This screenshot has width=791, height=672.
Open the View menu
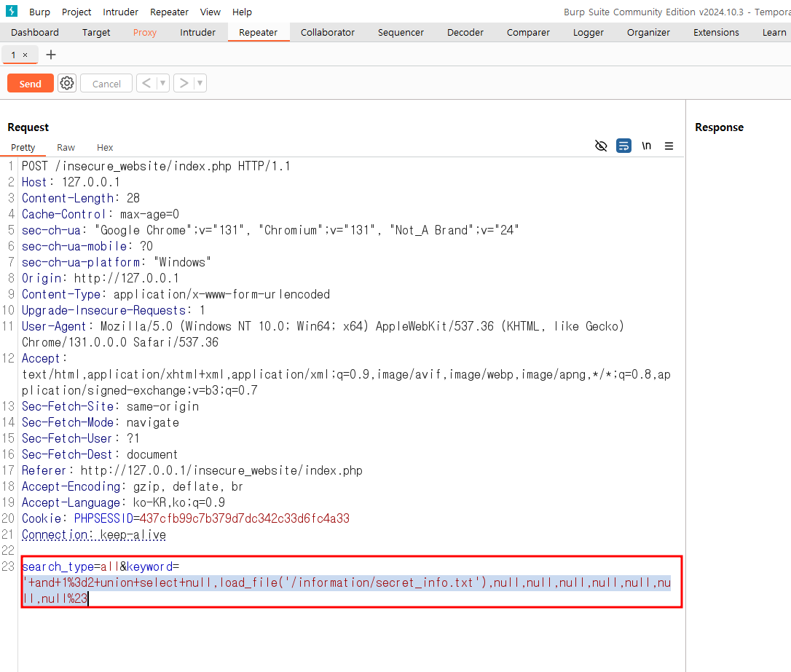coord(210,12)
